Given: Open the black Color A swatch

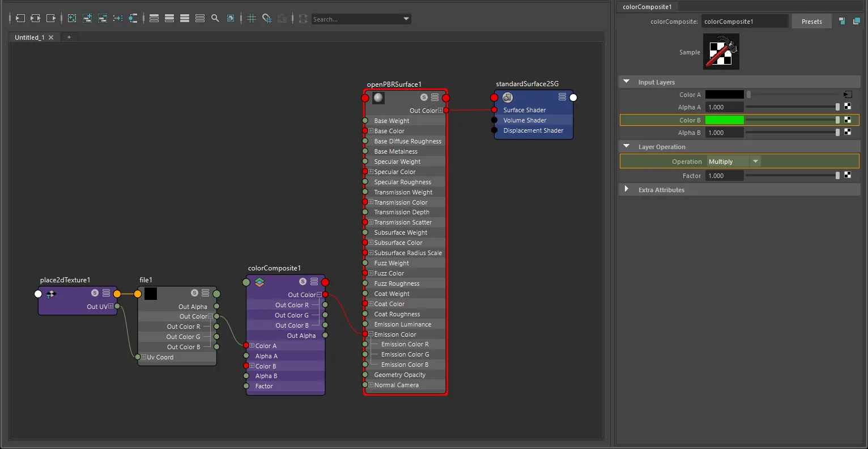Looking at the screenshot, I should coord(724,95).
